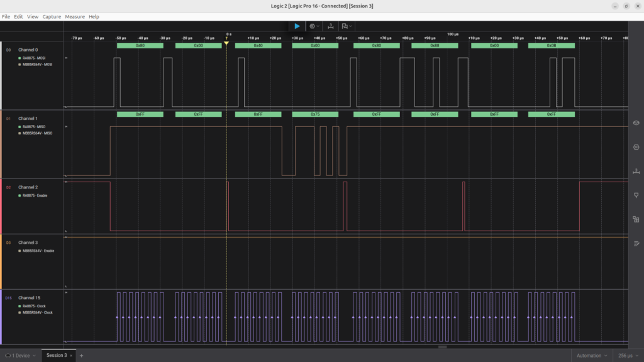The height and width of the screenshot is (362, 644).
Task: Open the Trigger panel in right sidebar
Action: coord(636,195)
